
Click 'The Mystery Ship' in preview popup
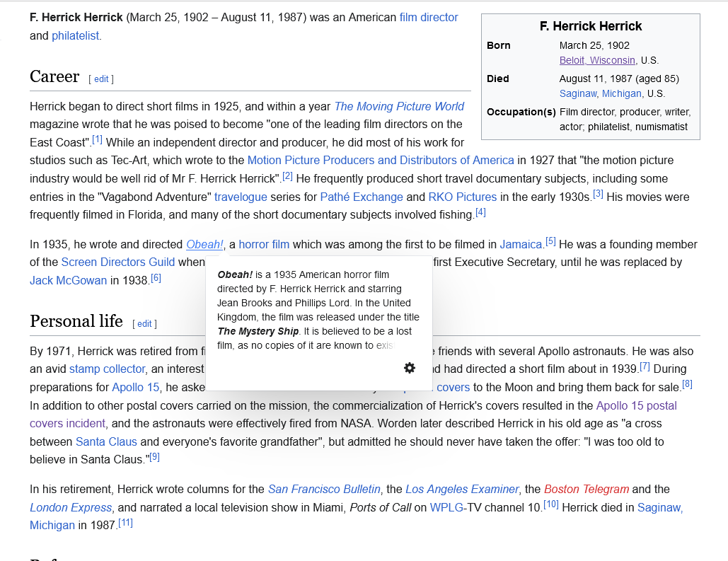258,331
